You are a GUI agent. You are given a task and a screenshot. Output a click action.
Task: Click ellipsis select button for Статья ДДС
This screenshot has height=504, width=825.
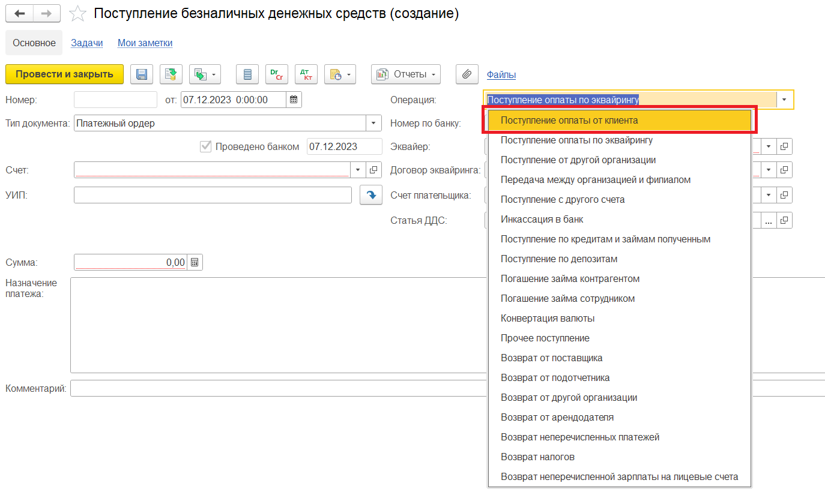click(x=769, y=220)
